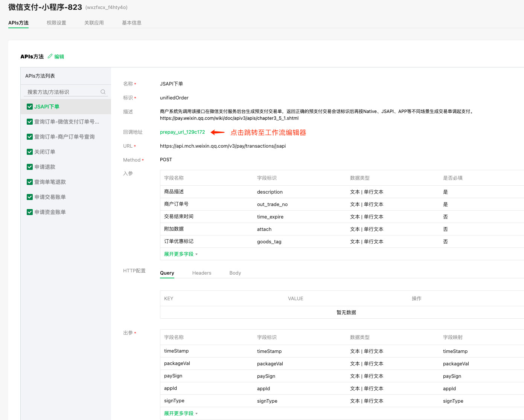Click the attach field identifier cell
Image resolution: width=524 pixels, height=420 pixels.
[264, 229]
